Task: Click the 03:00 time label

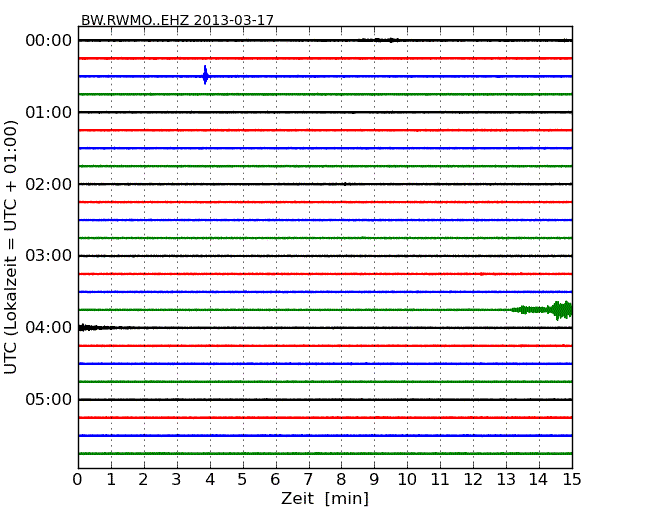Action: tap(49, 256)
